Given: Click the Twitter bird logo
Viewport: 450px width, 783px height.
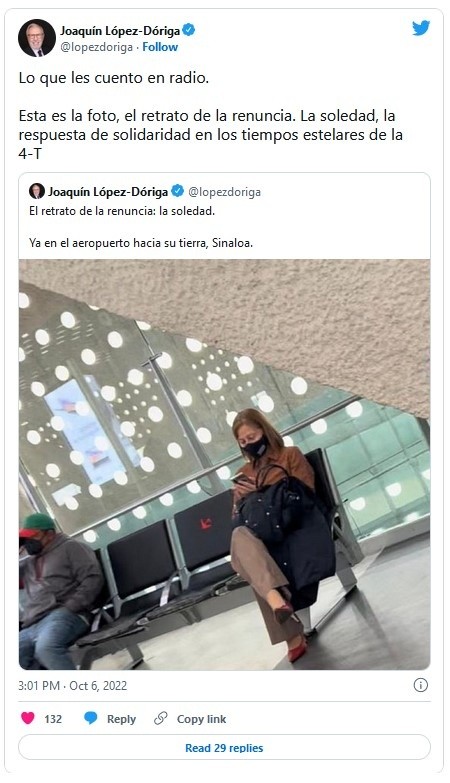Looking at the screenshot, I should [421, 28].
